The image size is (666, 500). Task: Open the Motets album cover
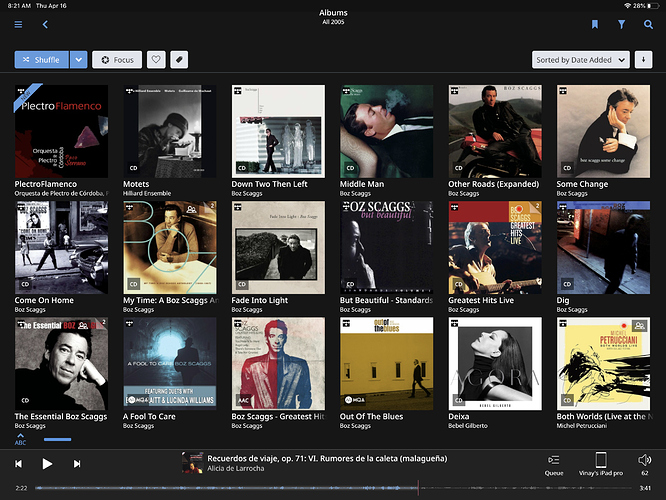click(170, 131)
